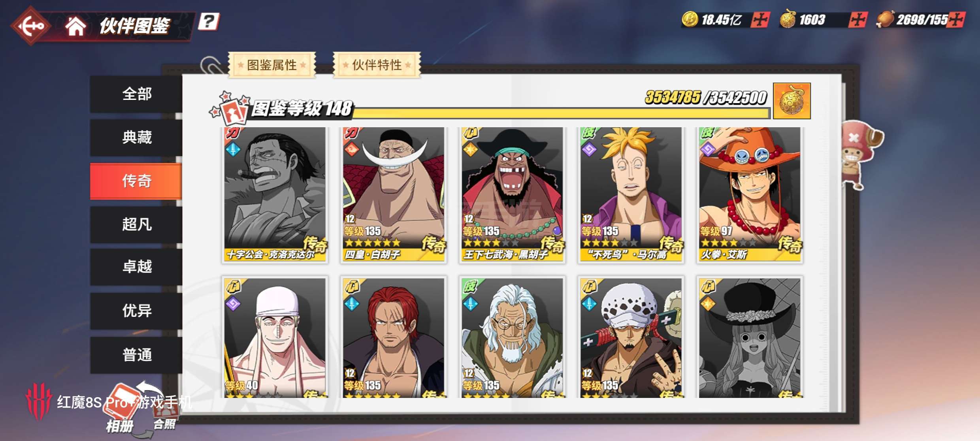Go to home via house icon
Screen dimensions: 980x441
(x=76, y=26)
